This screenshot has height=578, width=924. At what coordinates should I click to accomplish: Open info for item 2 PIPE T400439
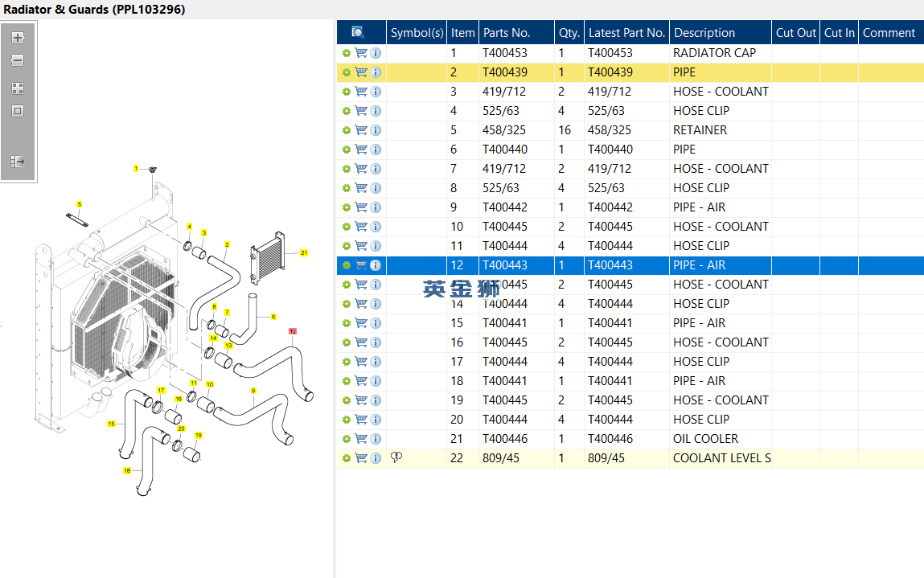376,72
